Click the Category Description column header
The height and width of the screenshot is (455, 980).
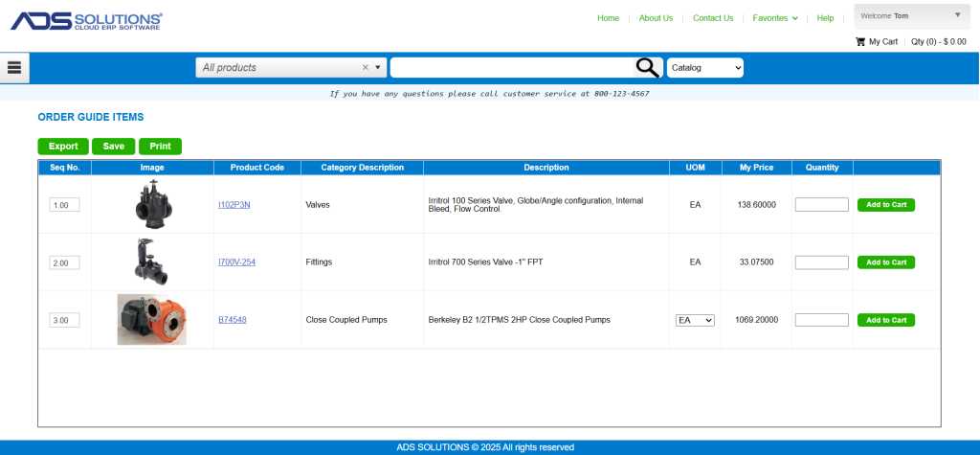click(362, 168)
